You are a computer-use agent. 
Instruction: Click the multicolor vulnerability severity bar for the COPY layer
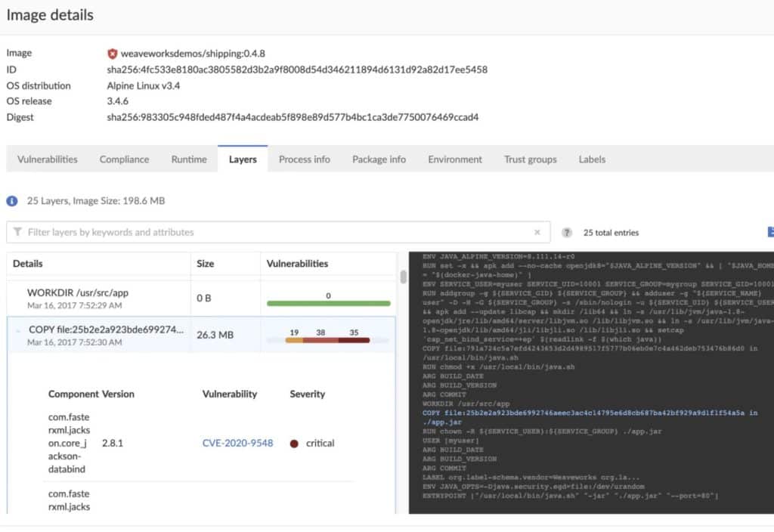point(328,341)
